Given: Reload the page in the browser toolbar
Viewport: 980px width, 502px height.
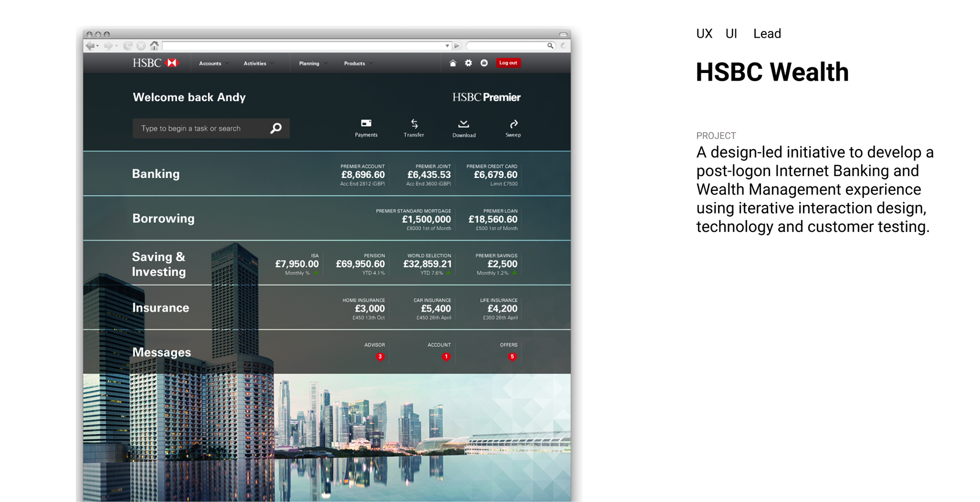Looking at the screenshot, I should 128,46.
